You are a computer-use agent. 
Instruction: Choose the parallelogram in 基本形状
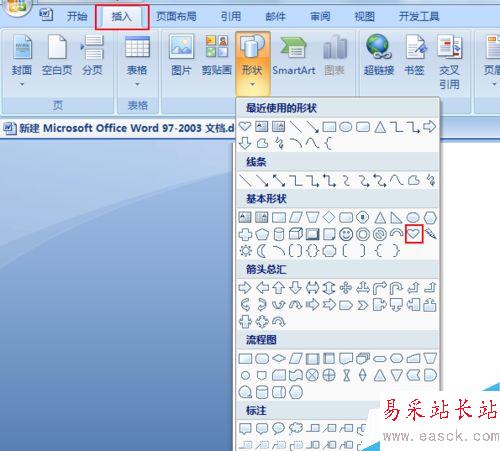[295, 218]
